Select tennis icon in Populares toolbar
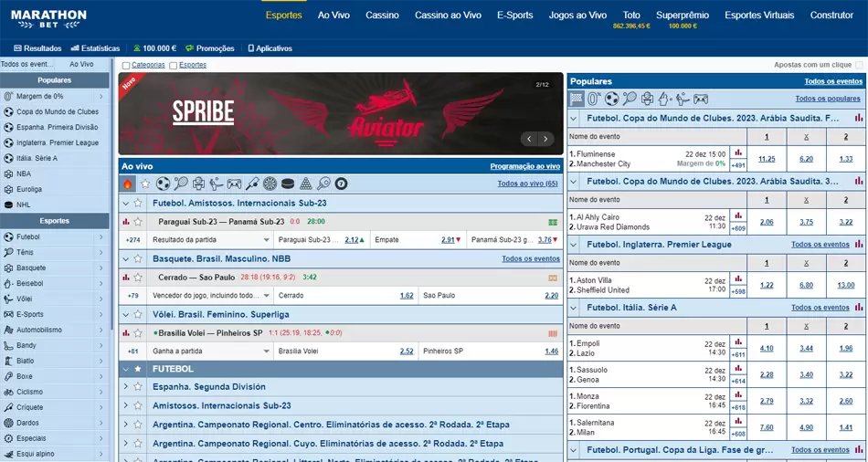This screenshot has width=868, height=462. click(630, 99)
